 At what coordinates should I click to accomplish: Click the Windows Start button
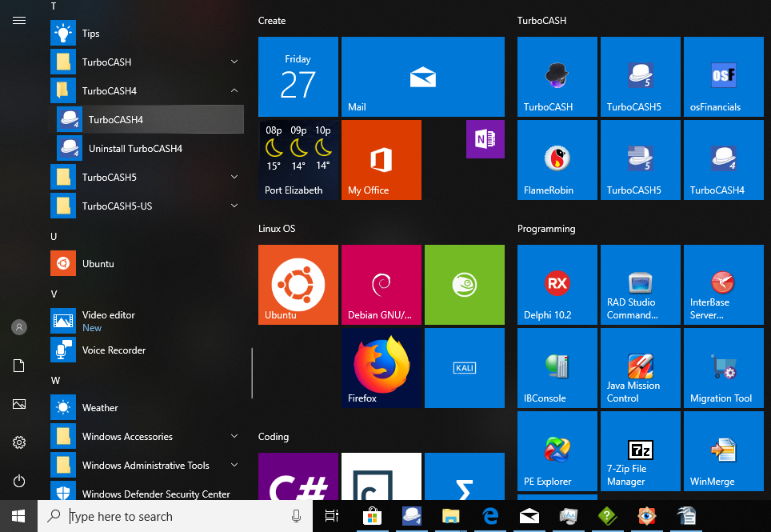click(x=18, y=516)
